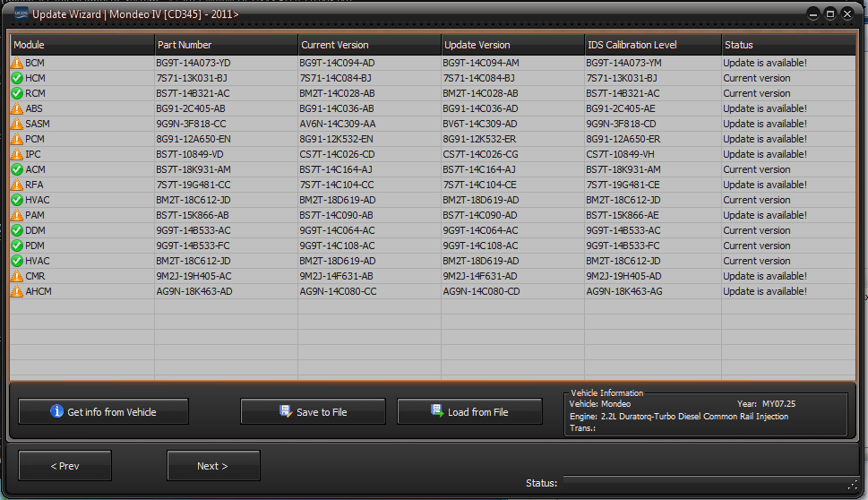
Task: Select the SASM row's update status cell
Action: pyautogui.click(x=765, y=125)
